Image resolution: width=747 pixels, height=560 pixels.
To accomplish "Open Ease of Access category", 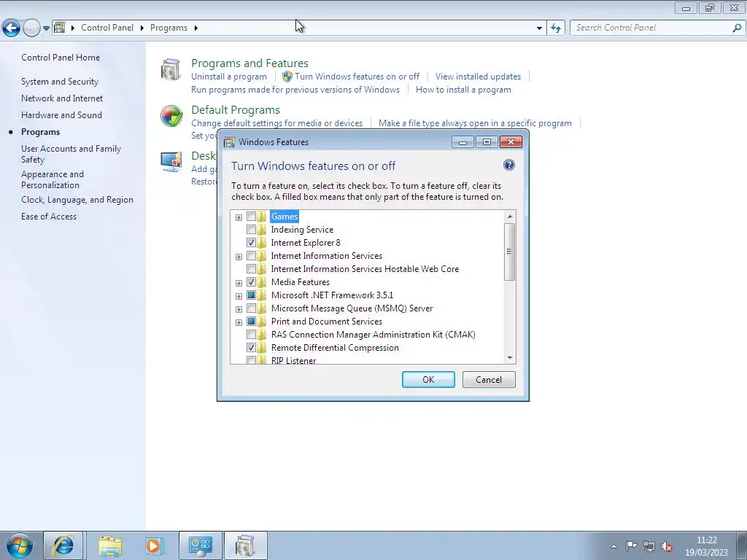I will (x=49, y=216).
